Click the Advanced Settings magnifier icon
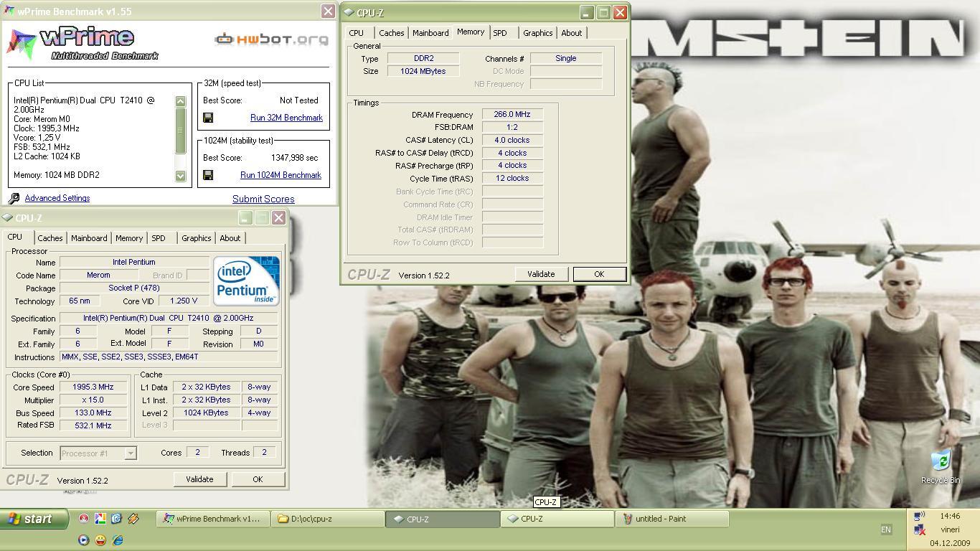 point(14,198)
